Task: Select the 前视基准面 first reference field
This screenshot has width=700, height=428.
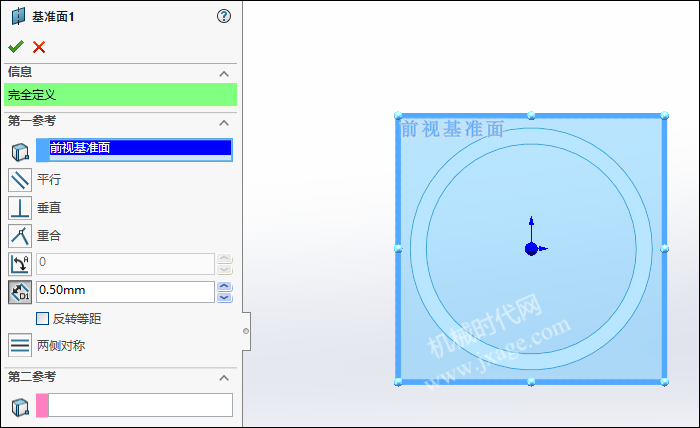Action: (x=140, y=150)
